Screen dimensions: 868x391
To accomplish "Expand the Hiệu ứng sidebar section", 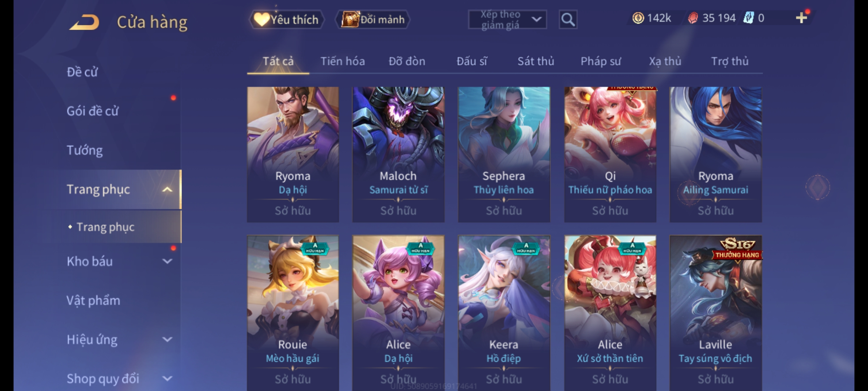I will pyautogui.click(x=167, y=339).
